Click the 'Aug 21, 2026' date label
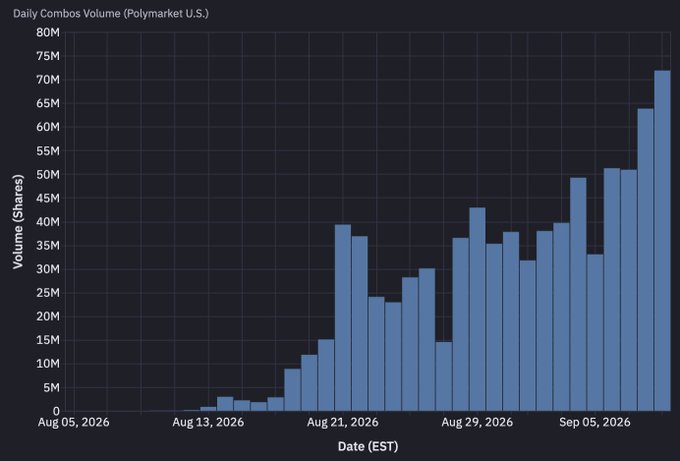The image size is (680, 461). click(x=343, y=422)
